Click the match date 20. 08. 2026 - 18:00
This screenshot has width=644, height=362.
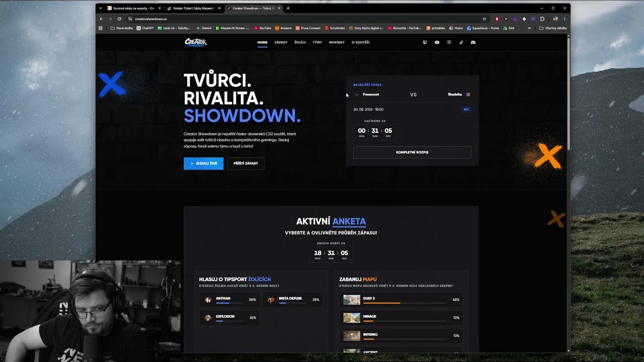point(368,109)
